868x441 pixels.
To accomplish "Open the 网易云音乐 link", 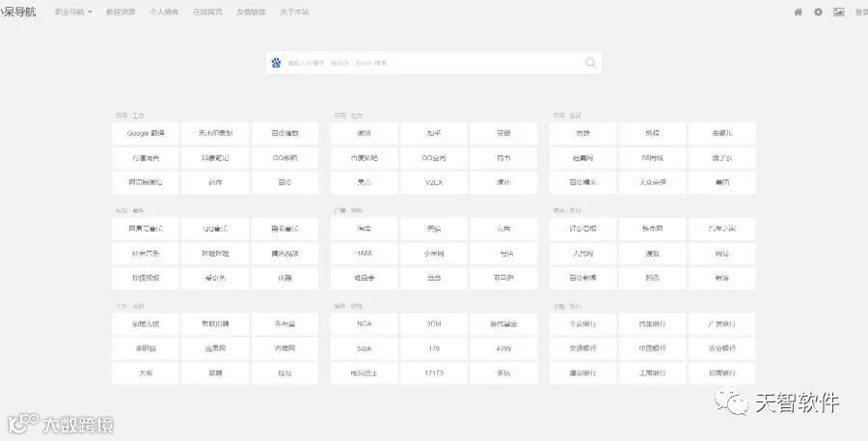I will [x=146, y=229].
